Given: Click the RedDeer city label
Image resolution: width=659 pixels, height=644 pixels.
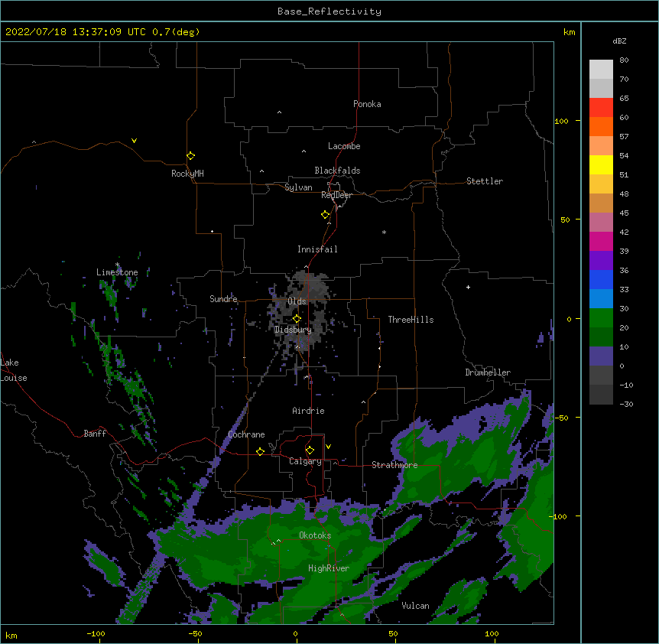Looking at the screenshot, I should (x=336, y=195).
